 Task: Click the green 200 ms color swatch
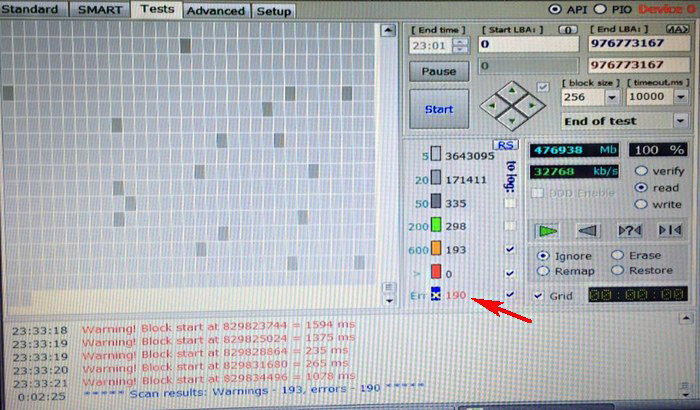coord(436,226)
